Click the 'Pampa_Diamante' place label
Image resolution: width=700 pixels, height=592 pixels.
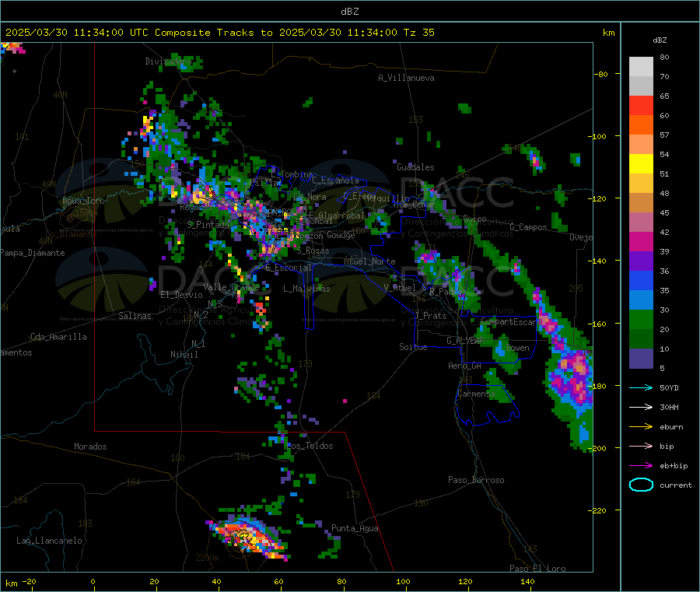(33, 253)
